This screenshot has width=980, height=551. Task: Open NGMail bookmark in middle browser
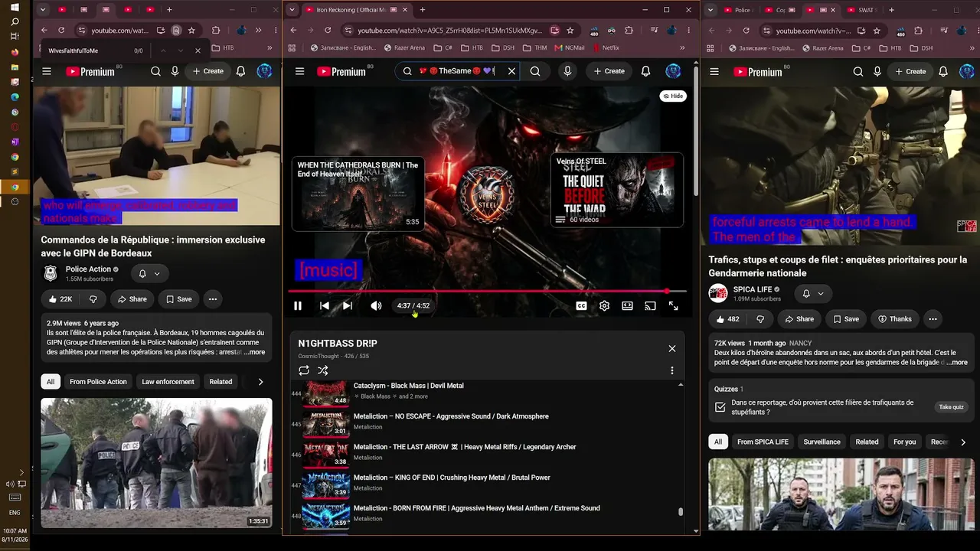(x=570, y=47)
